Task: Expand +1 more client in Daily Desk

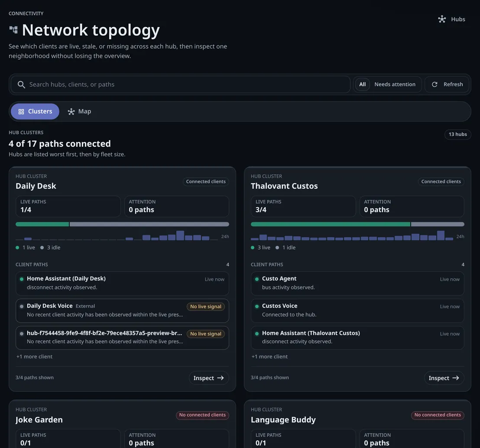Action: click(x=34, y=357)
